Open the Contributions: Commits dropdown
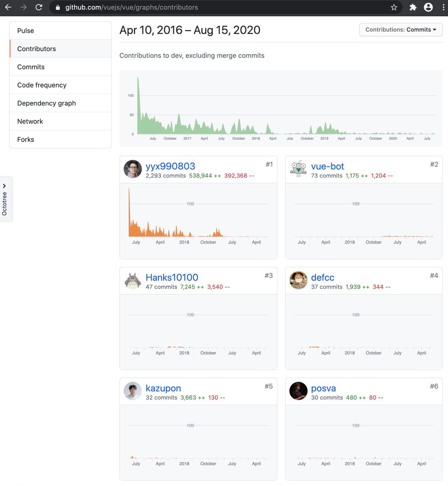The image size is (448, 486). 401,30
